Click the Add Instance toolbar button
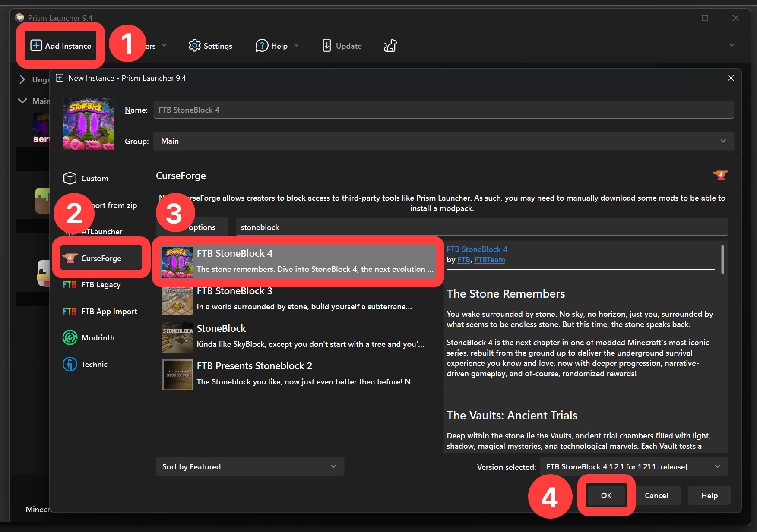The image size is (757, 532). (x=61, y=46)
